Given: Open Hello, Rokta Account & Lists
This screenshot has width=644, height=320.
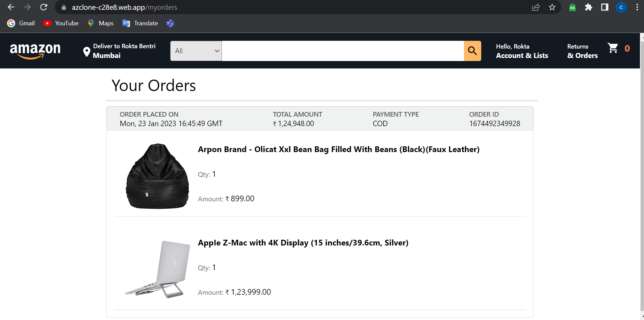Looking at the screenshot, I should click(522, 51).
